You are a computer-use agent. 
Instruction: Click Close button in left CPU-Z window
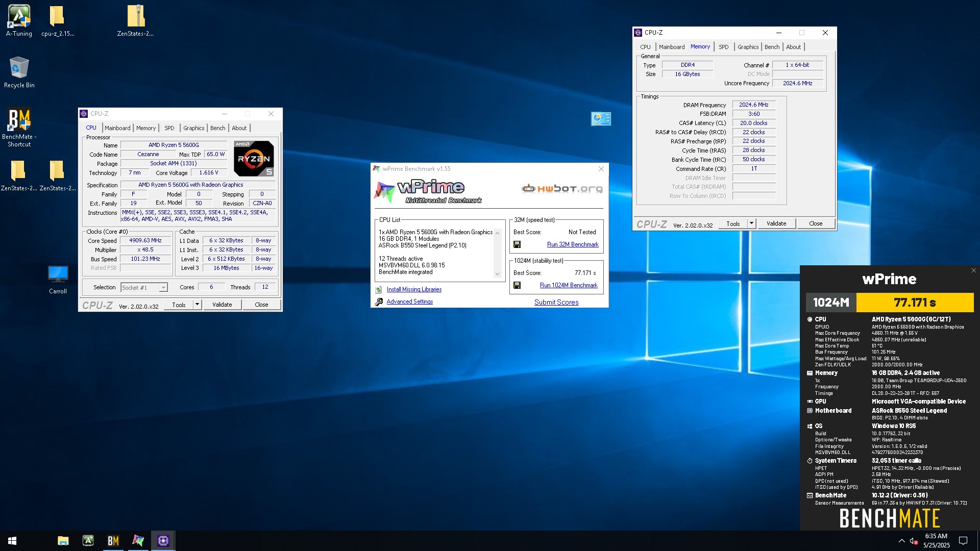click(261, 305)
